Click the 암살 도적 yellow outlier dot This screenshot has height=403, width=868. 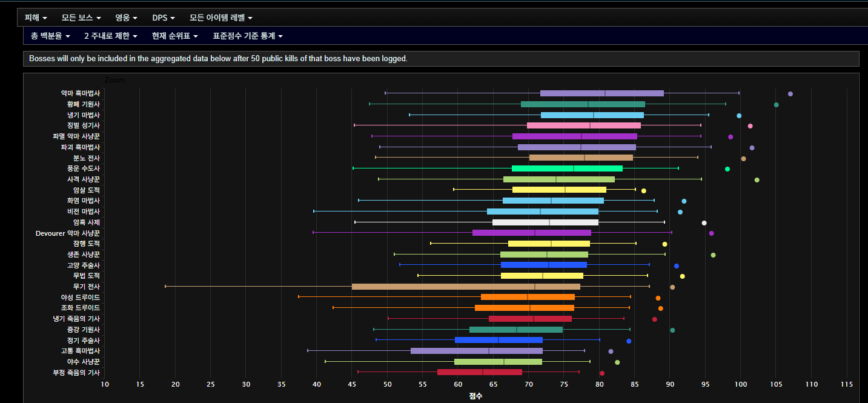point(643,191)
